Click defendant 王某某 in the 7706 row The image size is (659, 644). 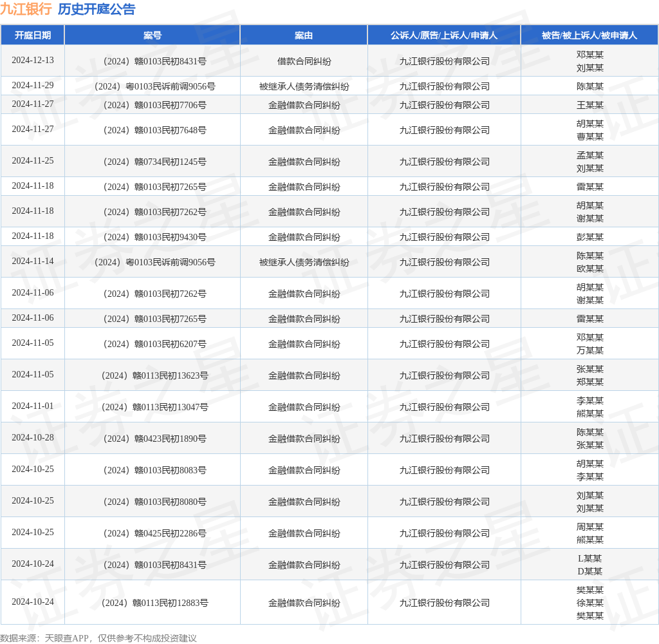click(x=589, y=105)
